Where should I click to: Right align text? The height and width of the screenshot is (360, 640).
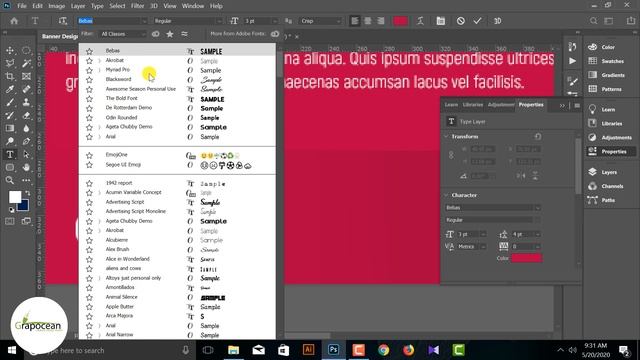pyautogui.click(x=380, y=21)
